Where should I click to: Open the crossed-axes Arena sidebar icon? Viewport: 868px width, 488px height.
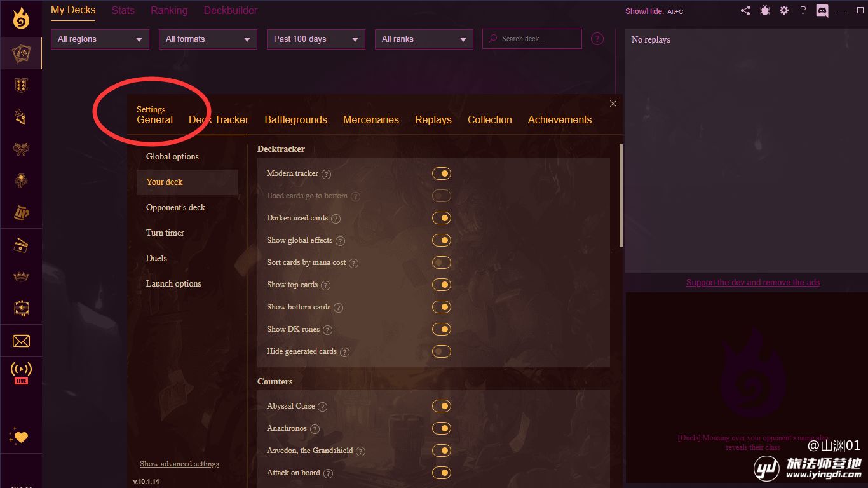21,149
